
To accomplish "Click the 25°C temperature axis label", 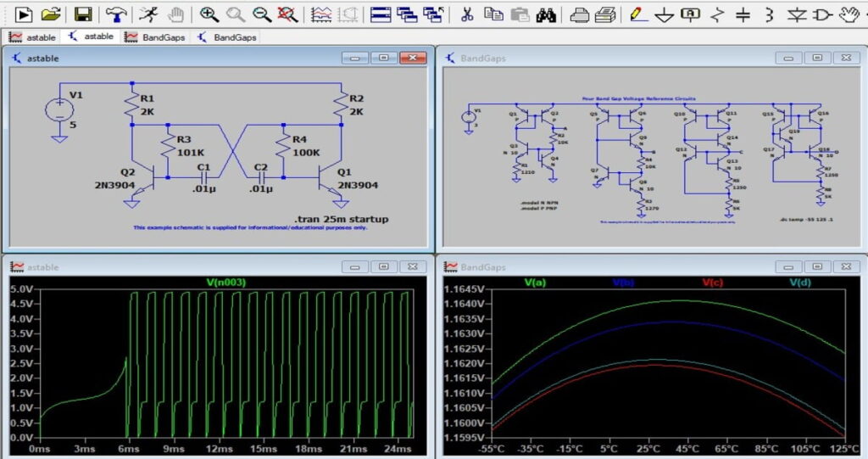I will pos(648,449).
